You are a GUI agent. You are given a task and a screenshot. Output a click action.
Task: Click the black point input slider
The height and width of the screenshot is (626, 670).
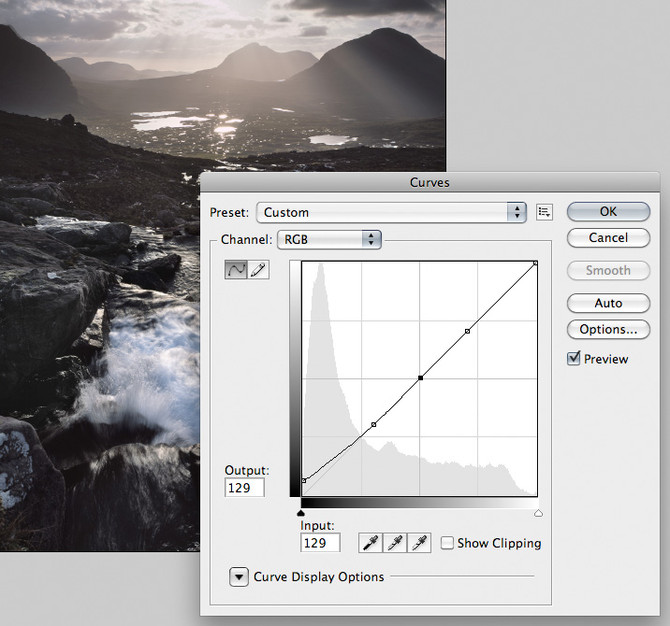301,513
